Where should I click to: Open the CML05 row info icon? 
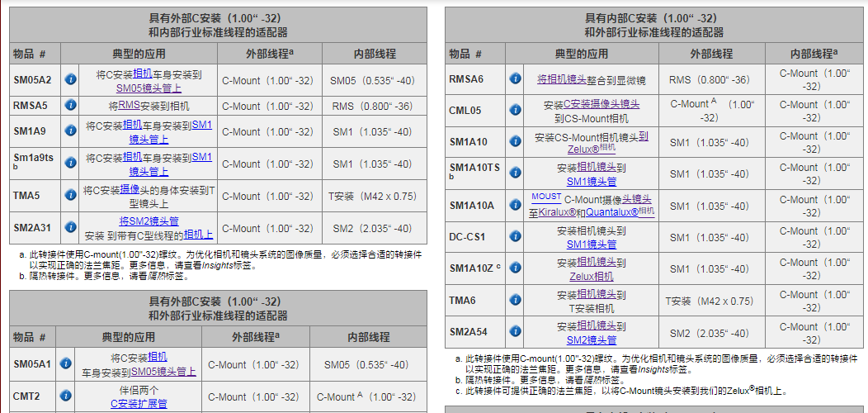tap(515, 111)
